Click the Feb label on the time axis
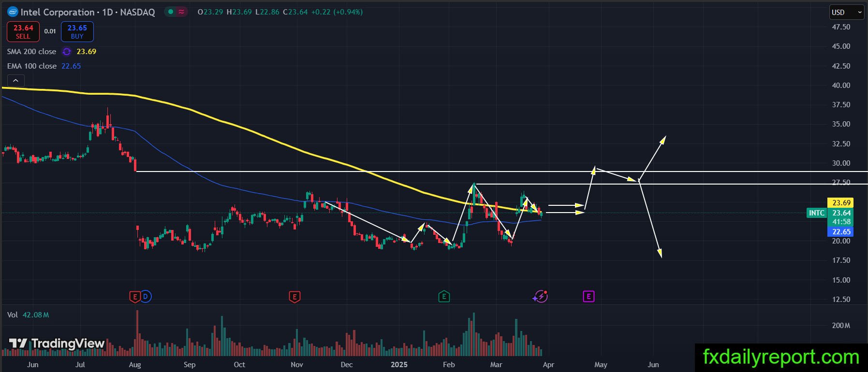Viewport: 868px width, 372px height. click(x=449, y=365)
